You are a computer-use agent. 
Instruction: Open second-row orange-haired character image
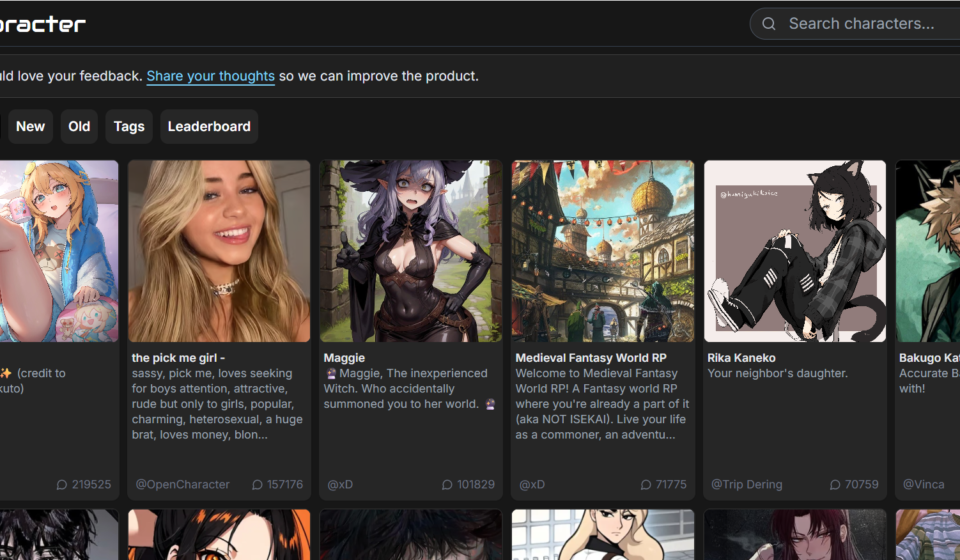(x=219, y=534)
